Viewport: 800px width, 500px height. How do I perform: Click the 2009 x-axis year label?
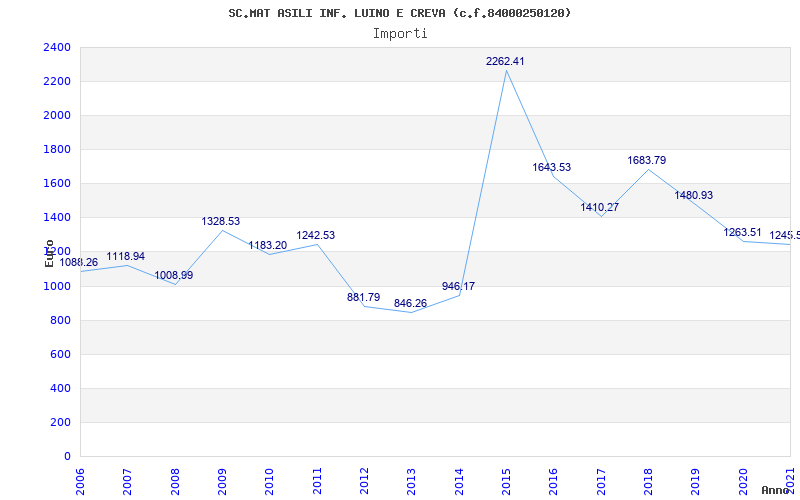[222, 481]
